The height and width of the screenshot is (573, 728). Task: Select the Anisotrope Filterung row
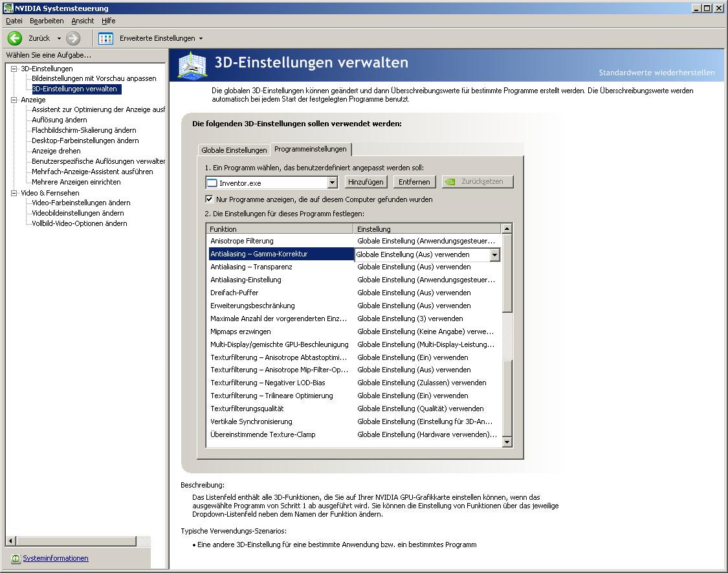coord(353,241)
